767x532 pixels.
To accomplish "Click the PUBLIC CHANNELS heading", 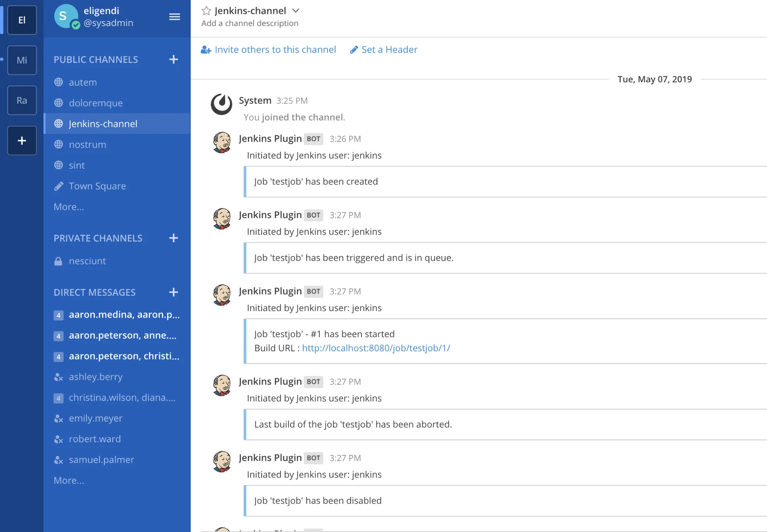I will 96,60.
